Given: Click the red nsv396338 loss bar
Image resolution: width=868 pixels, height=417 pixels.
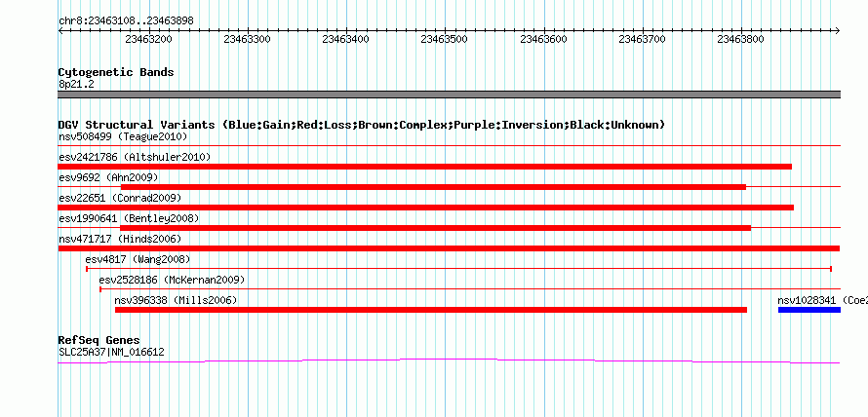Looking at the screenshot, I should (431, 310).
